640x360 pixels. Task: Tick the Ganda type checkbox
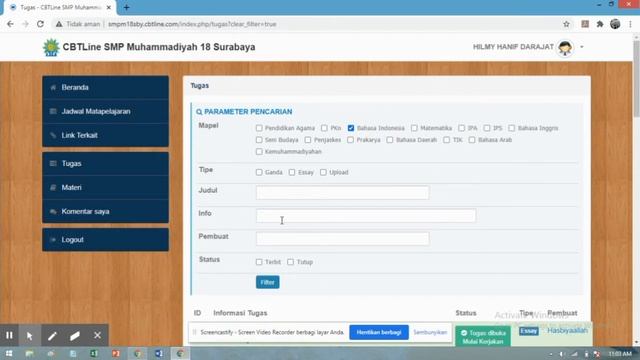click(x=259, y=173)
